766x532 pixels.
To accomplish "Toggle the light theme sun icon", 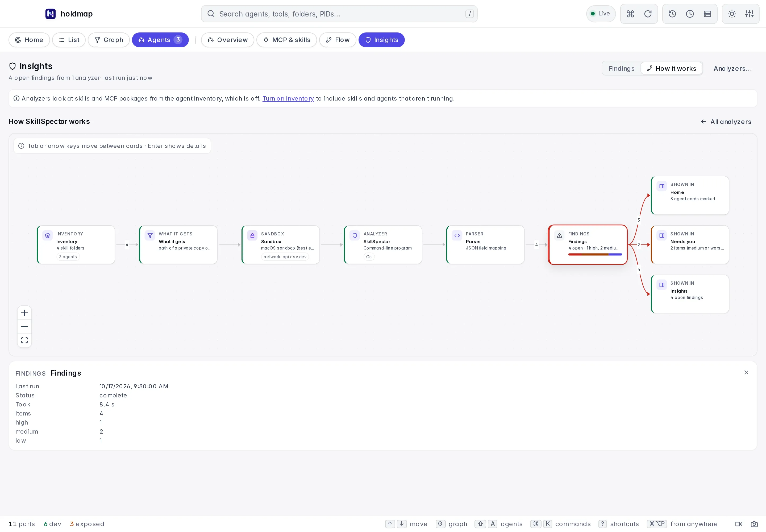I will coord(732,14).
